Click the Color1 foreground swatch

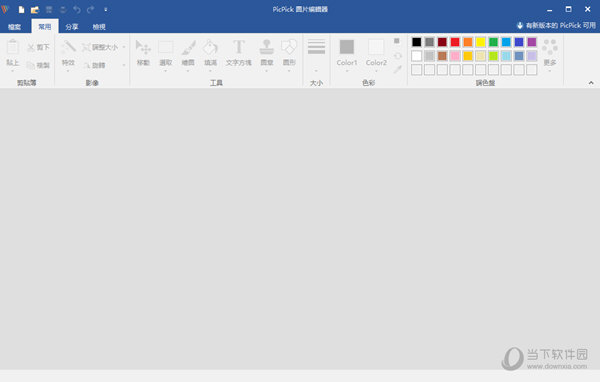tap(347, 47)
